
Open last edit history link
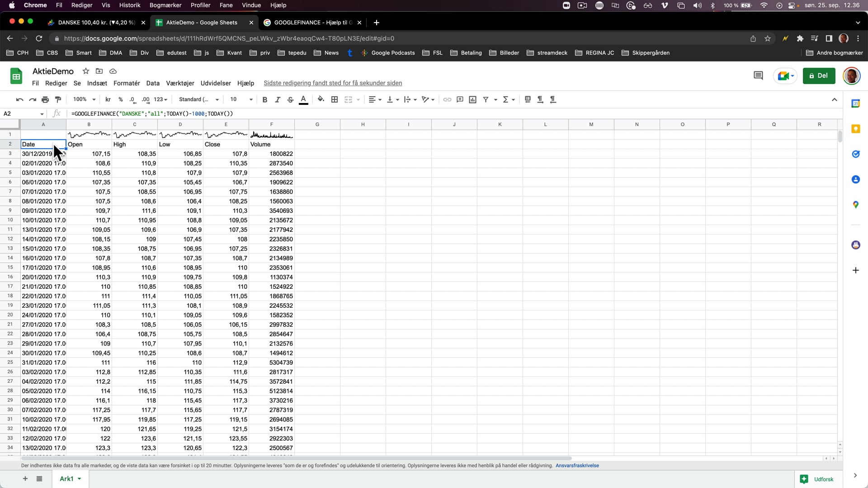333,83
